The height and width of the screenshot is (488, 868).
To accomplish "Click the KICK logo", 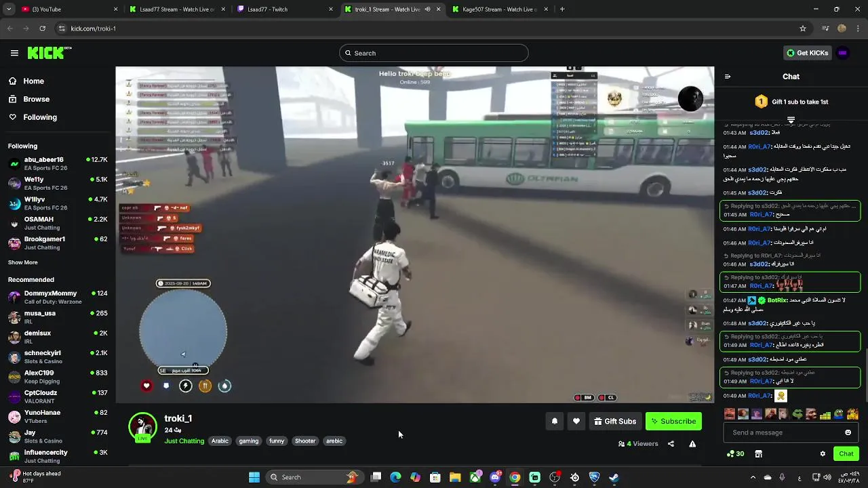I will tap(49, 53).
